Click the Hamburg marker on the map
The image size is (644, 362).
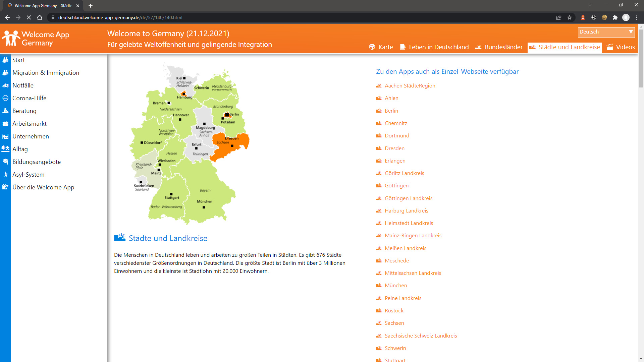[183, 94]
